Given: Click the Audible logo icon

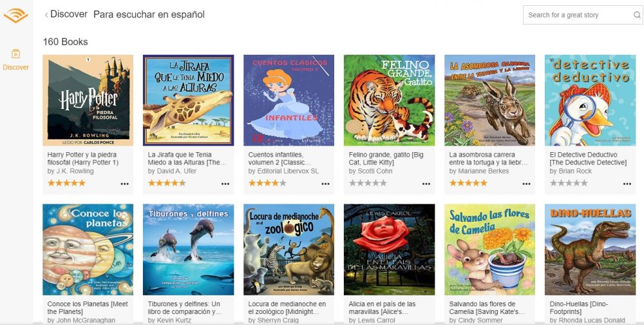Looking at the screenshot, I should pyautogui.click(x=15, y=15).
